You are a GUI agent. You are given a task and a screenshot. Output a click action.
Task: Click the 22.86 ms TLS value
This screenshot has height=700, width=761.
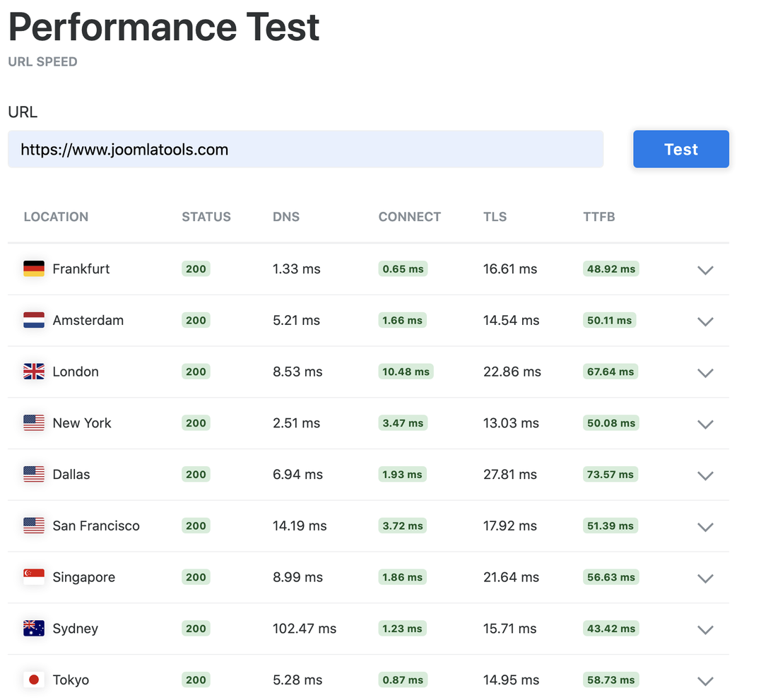point(512,372)
